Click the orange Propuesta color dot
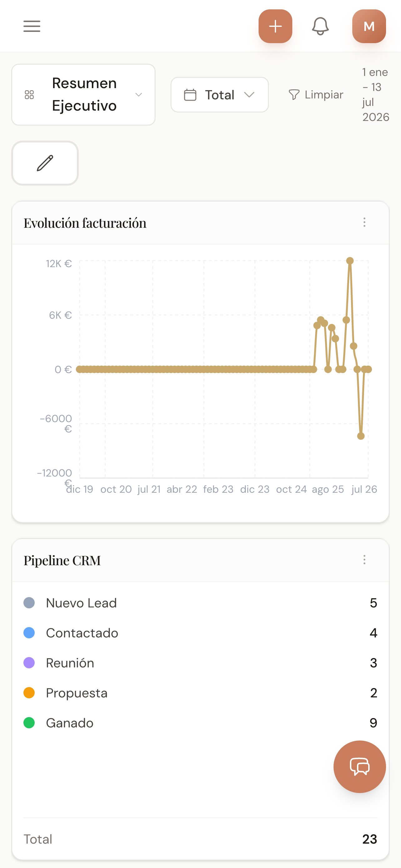This screenshot has height=868, width=401. tap(29, 693)
